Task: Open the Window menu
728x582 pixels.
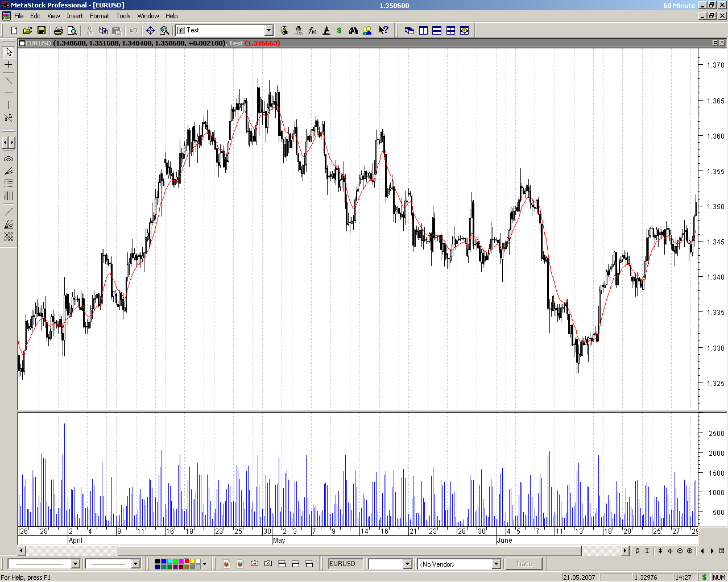Action: click(x=148, y=16)
